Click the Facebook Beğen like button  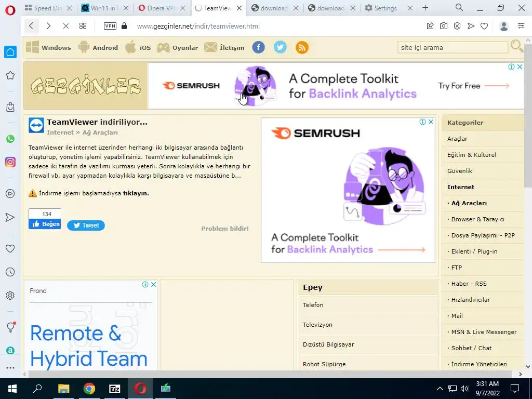pyautogui.click(x=45, y=224)
